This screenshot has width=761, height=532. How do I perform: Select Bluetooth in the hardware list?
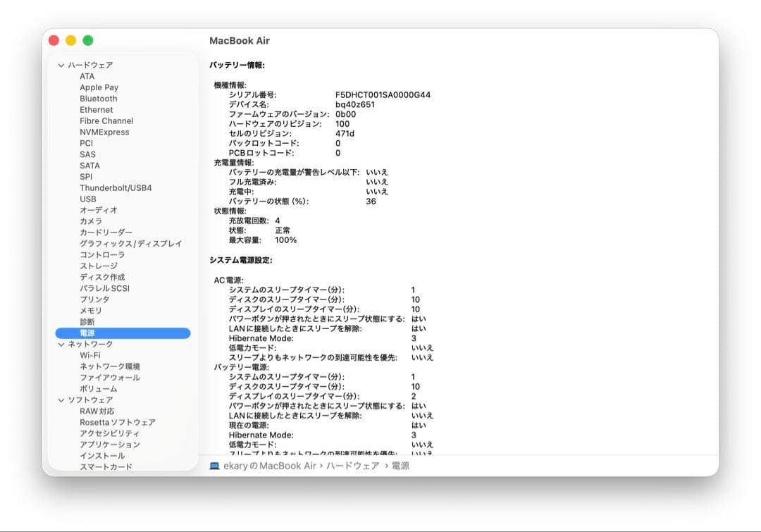click(98, 98)
